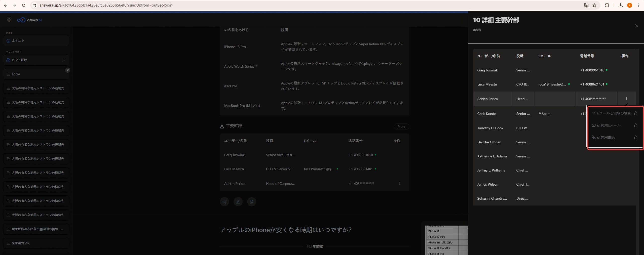Click Deirdre O'Brien in the detail panel
Image resolution: width=644 pixels, height=255 pixels.
[x=489, y=142]
